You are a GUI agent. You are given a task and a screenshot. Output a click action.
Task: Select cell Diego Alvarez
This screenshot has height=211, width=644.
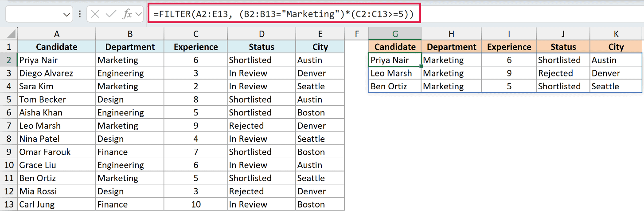[56, 73]
